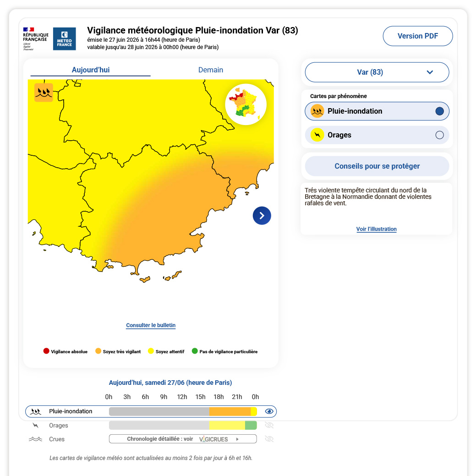The height and width of the screenshot is (476, 476).
Task: Show the Orages timeline row via crossed eye
Action: coord(269,425)
